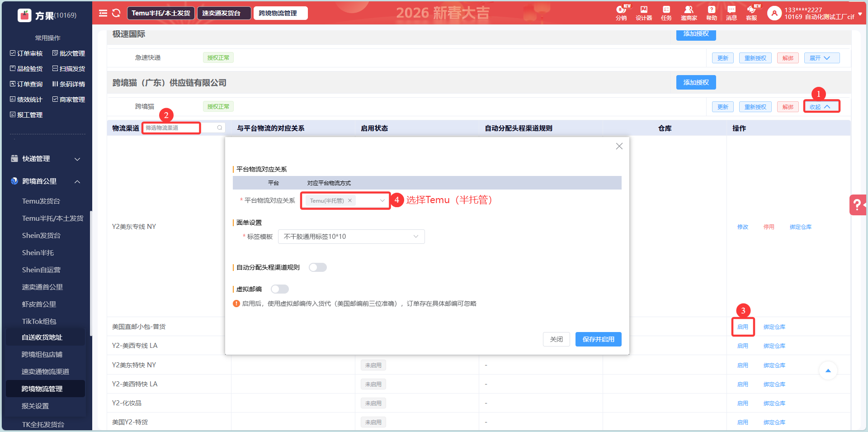Click the search icon in 筛选物流渠道 field

[x=220, y=128]
